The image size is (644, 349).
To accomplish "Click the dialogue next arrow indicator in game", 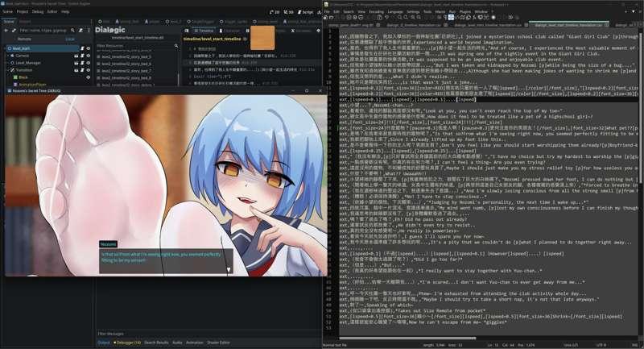I will (x=229, y=270).
